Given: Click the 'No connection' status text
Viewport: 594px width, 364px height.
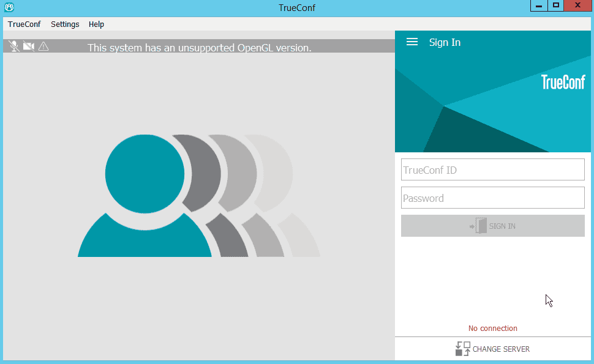Looking at the screenshot, I should (x=492, y=329).
